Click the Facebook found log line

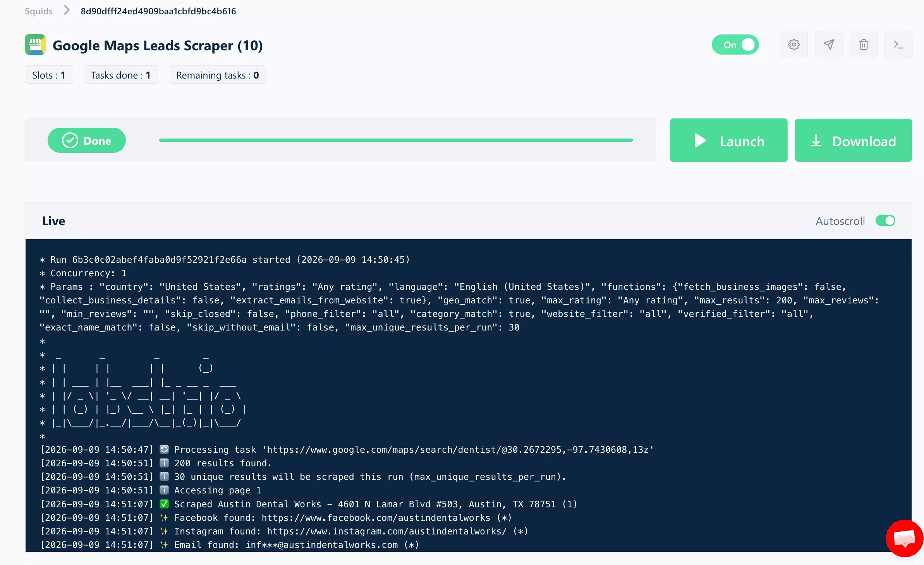pos(276,518)
